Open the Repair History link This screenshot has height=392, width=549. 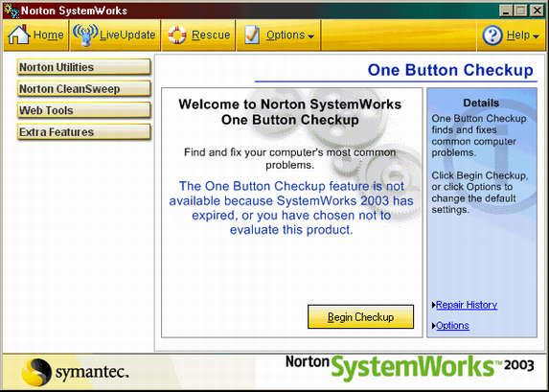pos(467,305)
